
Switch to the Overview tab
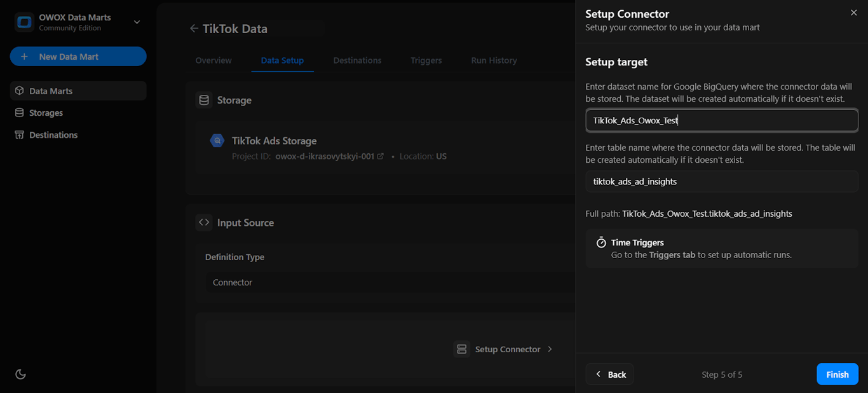214,60
